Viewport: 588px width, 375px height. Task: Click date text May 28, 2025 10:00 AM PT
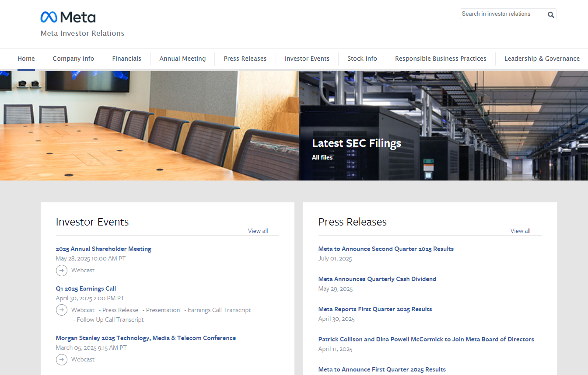pyautogui.click(x=91, y=258)
